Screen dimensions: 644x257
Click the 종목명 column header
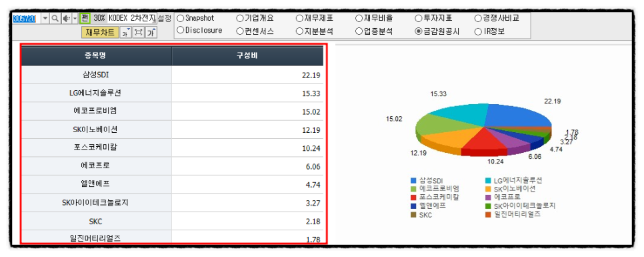[97, 56]
